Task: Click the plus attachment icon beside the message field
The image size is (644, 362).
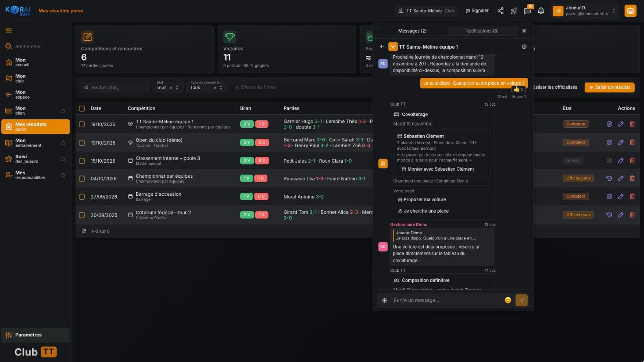Action: (x=385, y=301)
